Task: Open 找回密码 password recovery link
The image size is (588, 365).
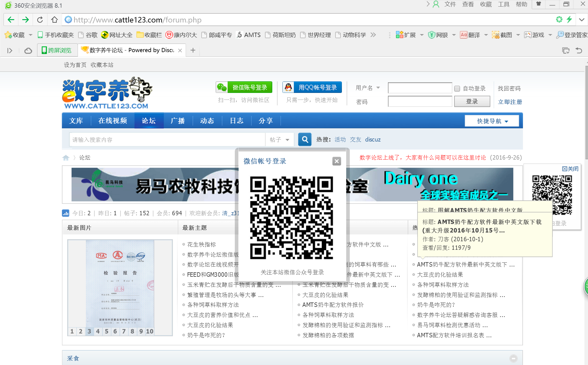Action: (x=509, y=88)
